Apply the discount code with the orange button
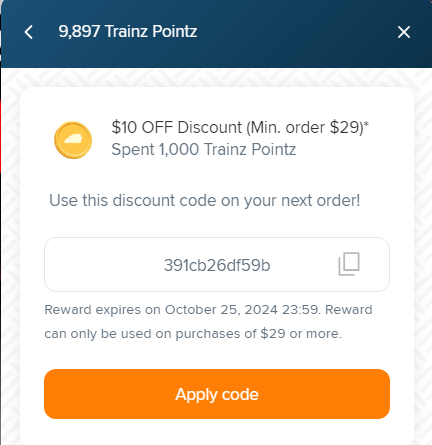Viewport: 432px width, 445px height. pyautogui.click(x=217, y=394)
